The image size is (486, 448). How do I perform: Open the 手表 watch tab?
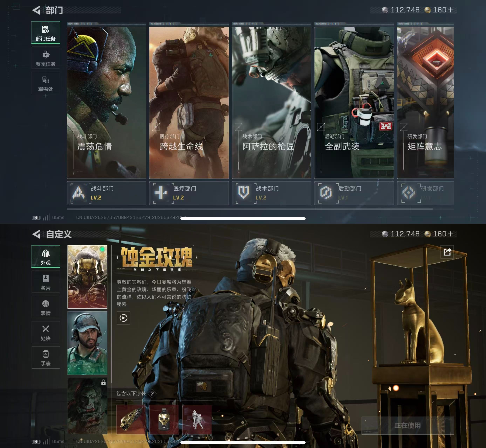click(46, 358)
